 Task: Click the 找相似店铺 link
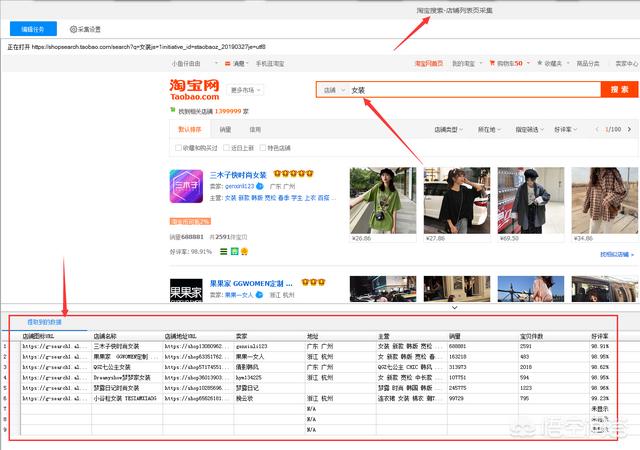point(617,254)
